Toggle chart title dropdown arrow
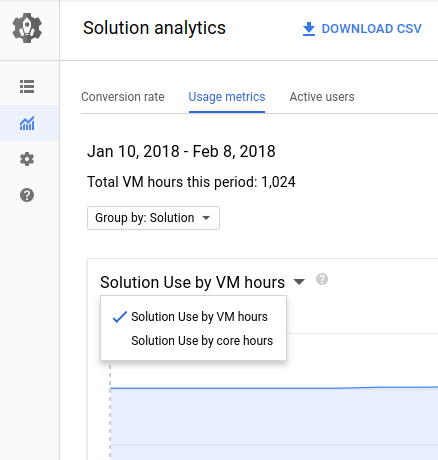438x460 pixels. tap(299, 282)
